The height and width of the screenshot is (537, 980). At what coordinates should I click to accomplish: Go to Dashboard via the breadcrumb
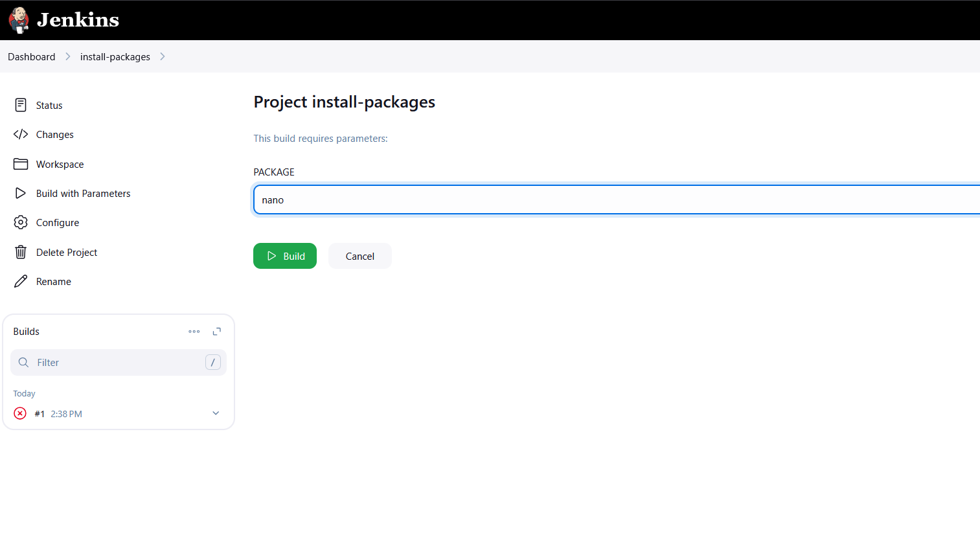[x=31, y=56]
